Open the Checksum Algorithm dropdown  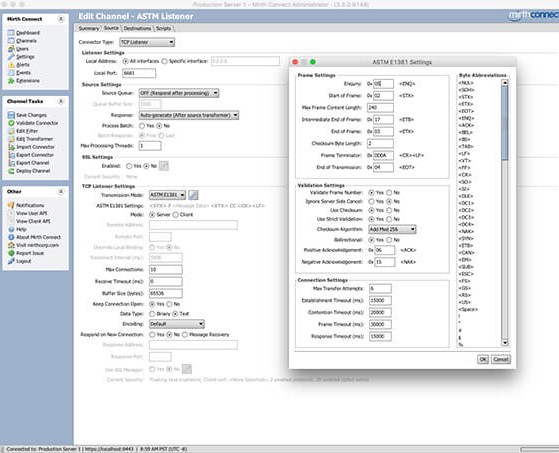point(392,230)
